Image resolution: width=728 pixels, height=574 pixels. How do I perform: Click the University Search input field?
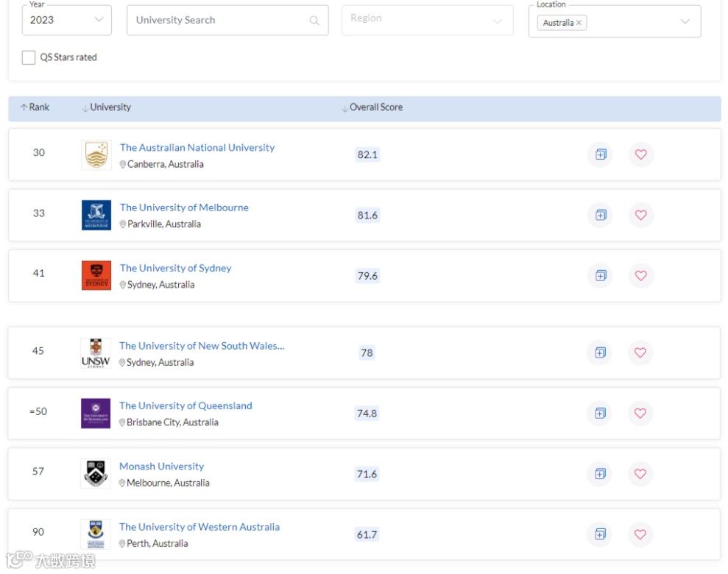[217, 21]
